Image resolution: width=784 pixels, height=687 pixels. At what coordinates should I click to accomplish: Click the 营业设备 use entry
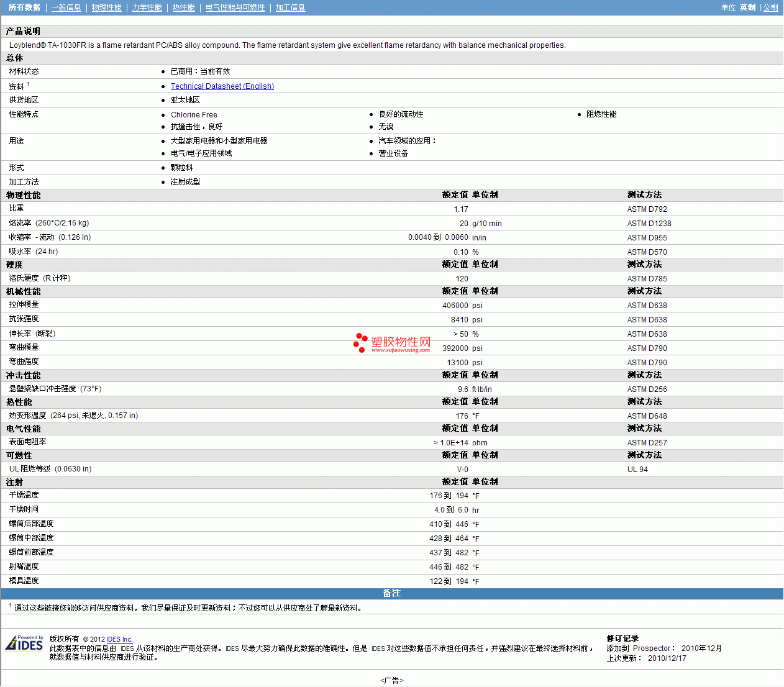(393, 153)
